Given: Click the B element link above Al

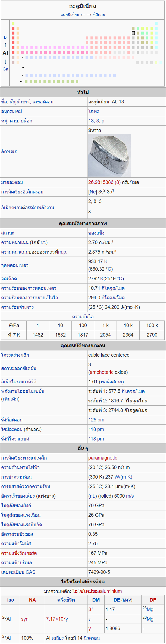Looking at the screenshot, I should pos(5,37).
